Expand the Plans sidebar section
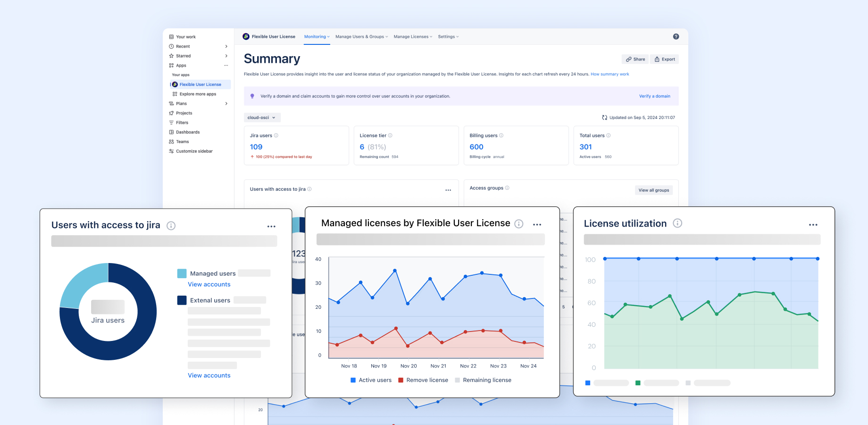 coord(226,103)
